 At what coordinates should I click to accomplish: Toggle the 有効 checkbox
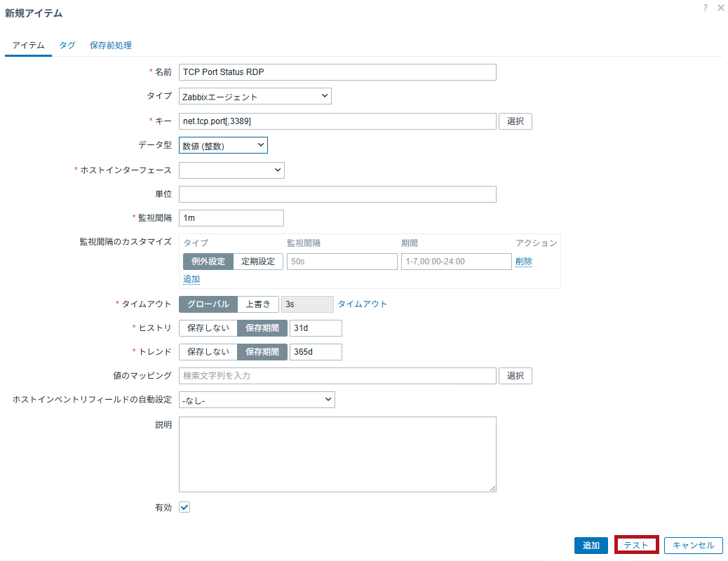[184, 507]
